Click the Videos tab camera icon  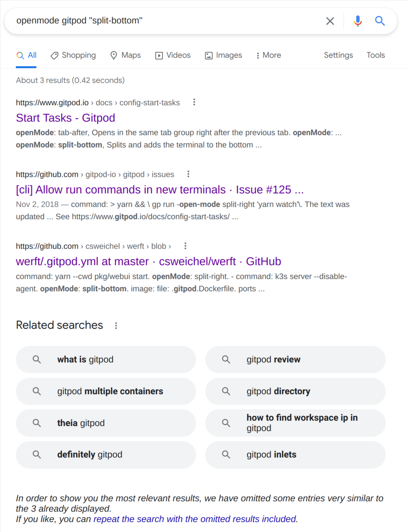(x=159, y=55)
